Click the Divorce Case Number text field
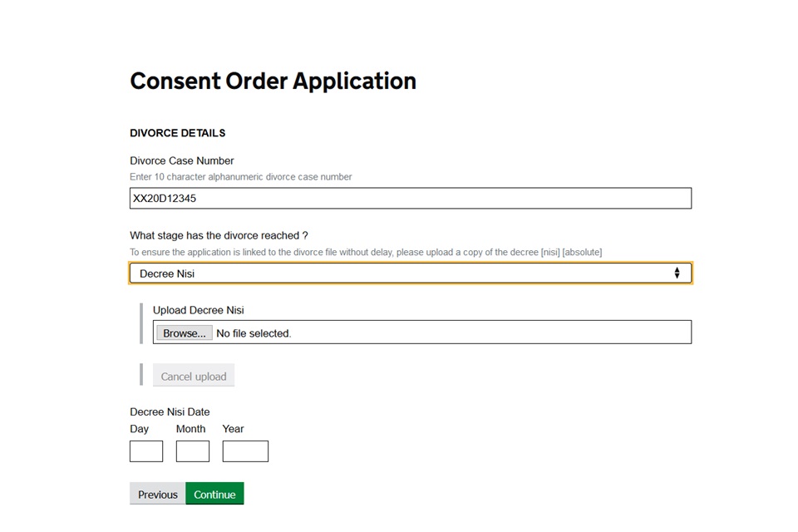The width and height of the screenshot is (798, 532). click(x=410, y=198)
